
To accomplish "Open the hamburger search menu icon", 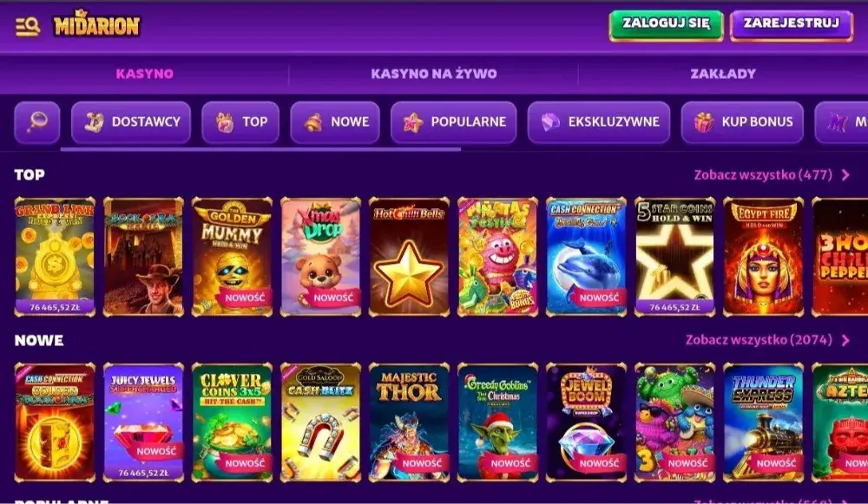I will coord(28,26).
